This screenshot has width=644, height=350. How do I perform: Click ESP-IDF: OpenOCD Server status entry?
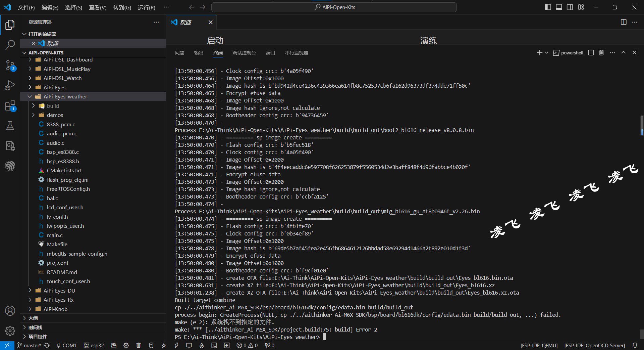[x=594, y=345]
